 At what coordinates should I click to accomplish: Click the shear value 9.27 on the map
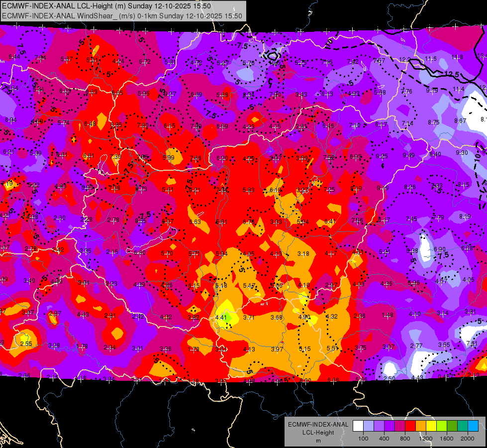[x=170, y=94]
